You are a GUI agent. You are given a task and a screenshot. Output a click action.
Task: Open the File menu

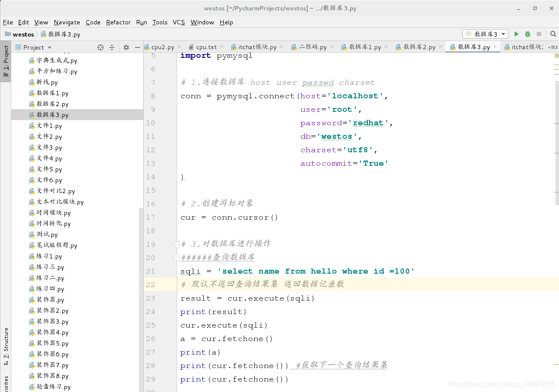[8, 22]
